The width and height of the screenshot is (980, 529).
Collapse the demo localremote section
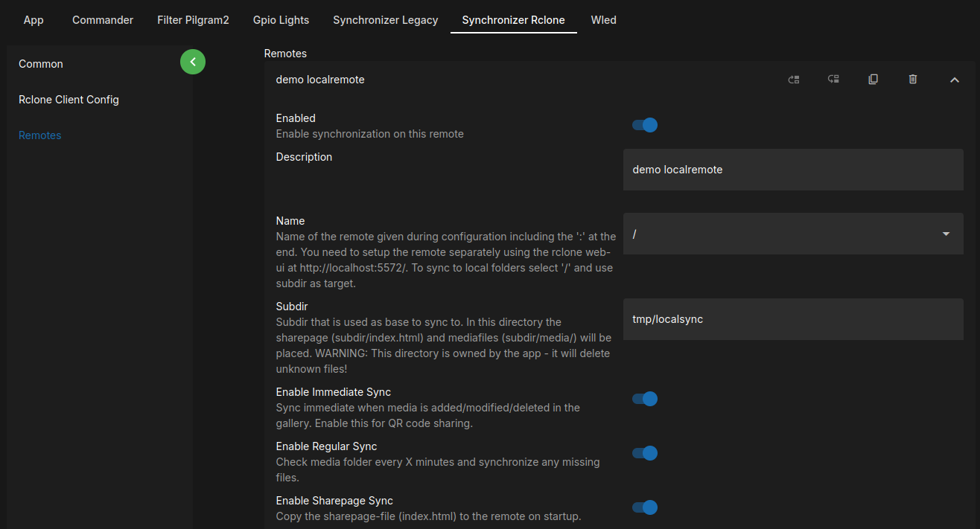[954, 79]
